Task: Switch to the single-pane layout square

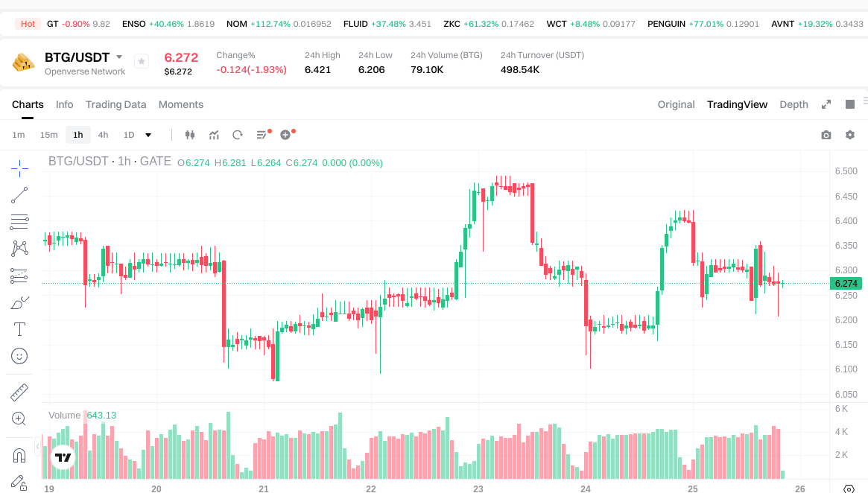Action: 849,104
